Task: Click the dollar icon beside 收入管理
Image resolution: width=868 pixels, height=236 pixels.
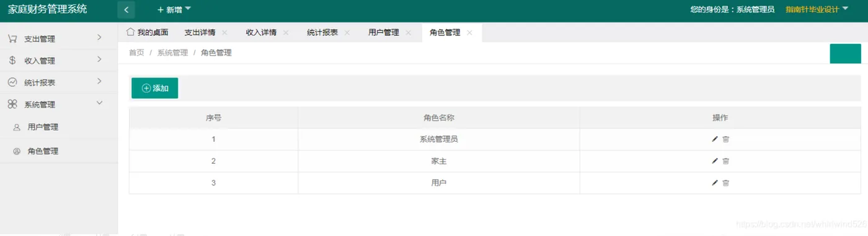Action: [12, 60]
